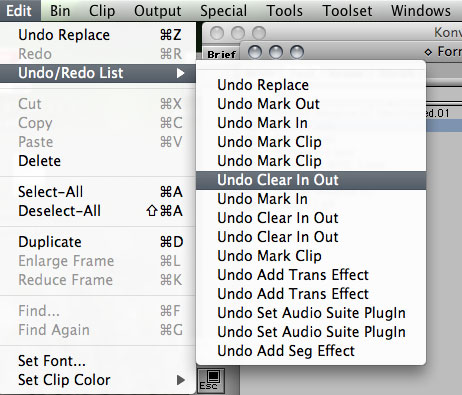Choose the last Undo Set Audio Suite PlugIn
Image resolution: width=462 pixels, height=395 pixels.
[311, 332]
